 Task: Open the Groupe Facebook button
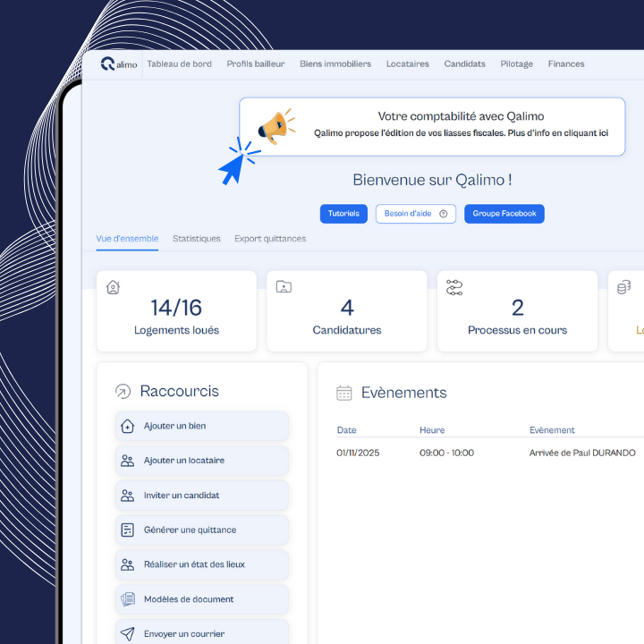click(x=504, y=214)
